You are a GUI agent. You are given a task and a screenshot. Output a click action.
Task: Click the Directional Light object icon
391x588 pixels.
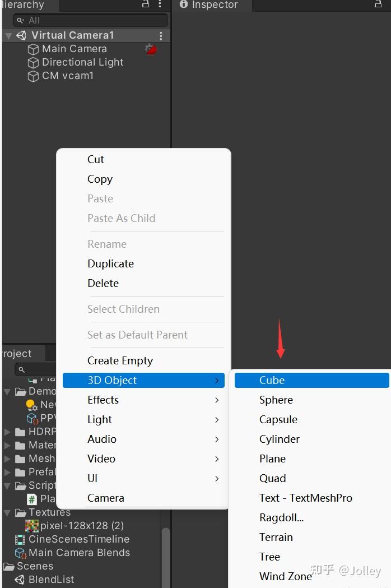click(33, 63)
